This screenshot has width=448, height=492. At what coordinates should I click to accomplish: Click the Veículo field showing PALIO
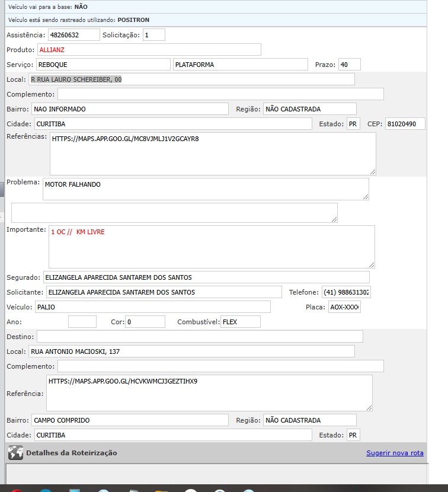[152, 307]
